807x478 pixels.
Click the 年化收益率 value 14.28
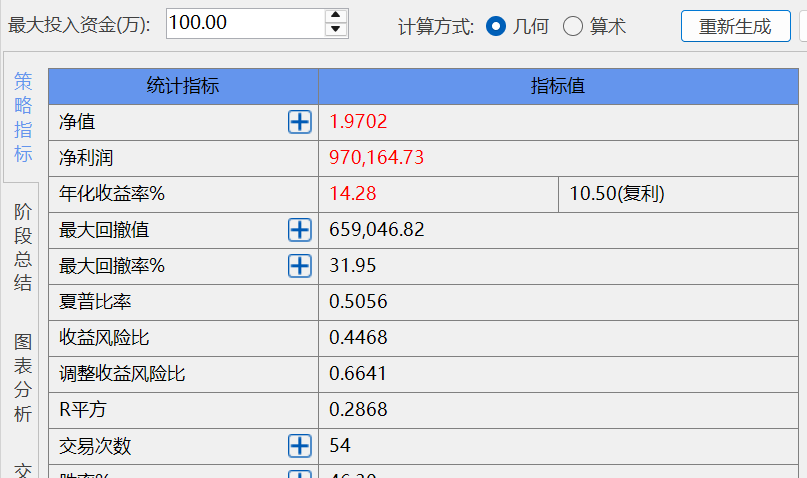353,194
